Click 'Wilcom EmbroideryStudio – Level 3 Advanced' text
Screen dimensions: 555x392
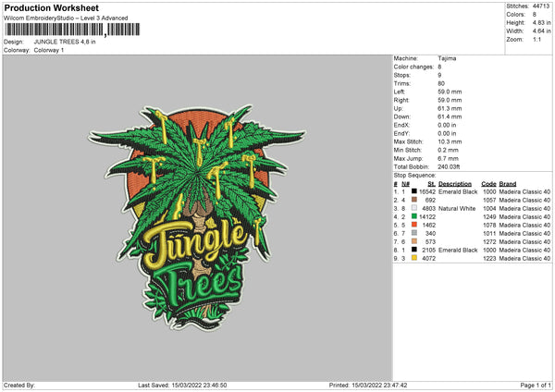pos(66,18)
